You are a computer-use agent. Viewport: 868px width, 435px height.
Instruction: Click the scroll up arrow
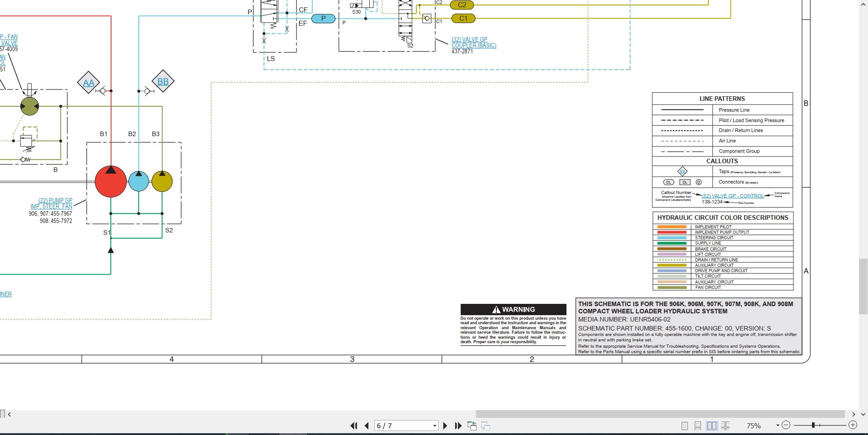[863, 4]
